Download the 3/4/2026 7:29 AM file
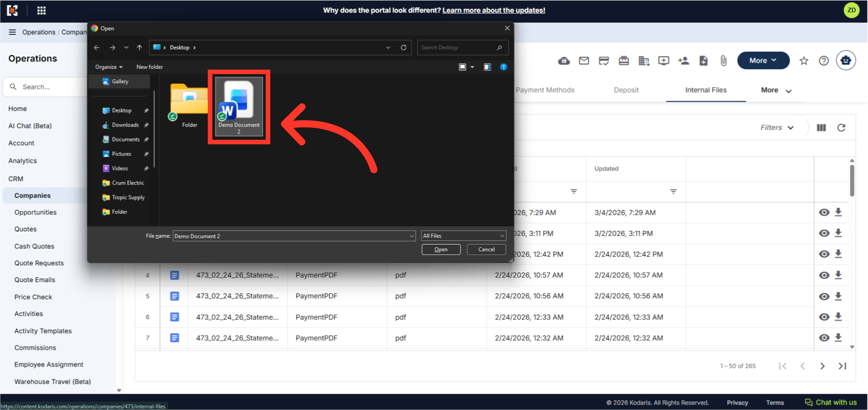This screenshot has height=410, width=868. 838,212
